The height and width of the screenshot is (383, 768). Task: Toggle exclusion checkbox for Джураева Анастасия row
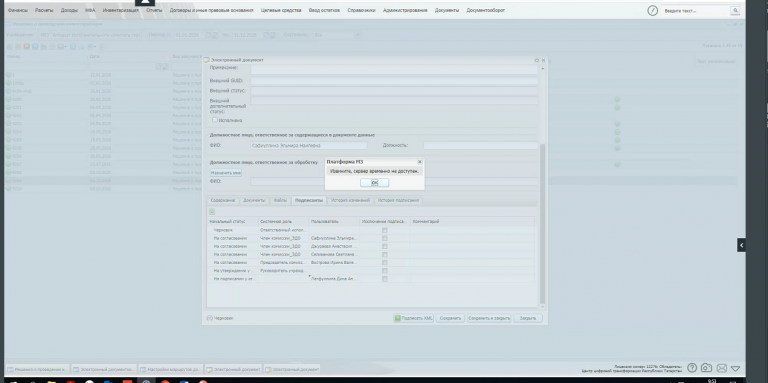point(384,246)
